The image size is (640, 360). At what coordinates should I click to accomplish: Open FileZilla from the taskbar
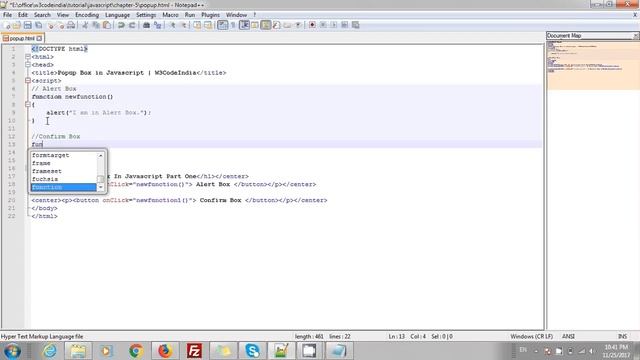pyautogui.click(x=194, y=351)
